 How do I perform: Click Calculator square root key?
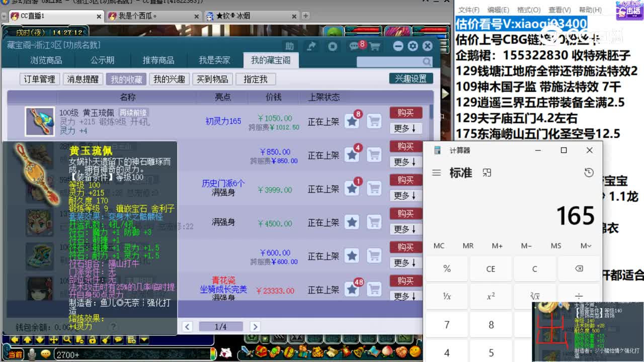pyautogui.click(x=534, y=296)
